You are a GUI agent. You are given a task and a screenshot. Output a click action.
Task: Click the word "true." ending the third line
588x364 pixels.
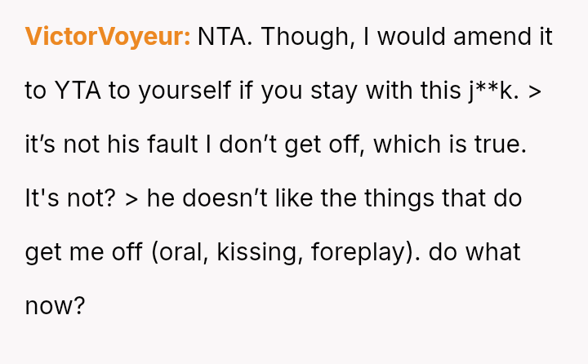497,144
